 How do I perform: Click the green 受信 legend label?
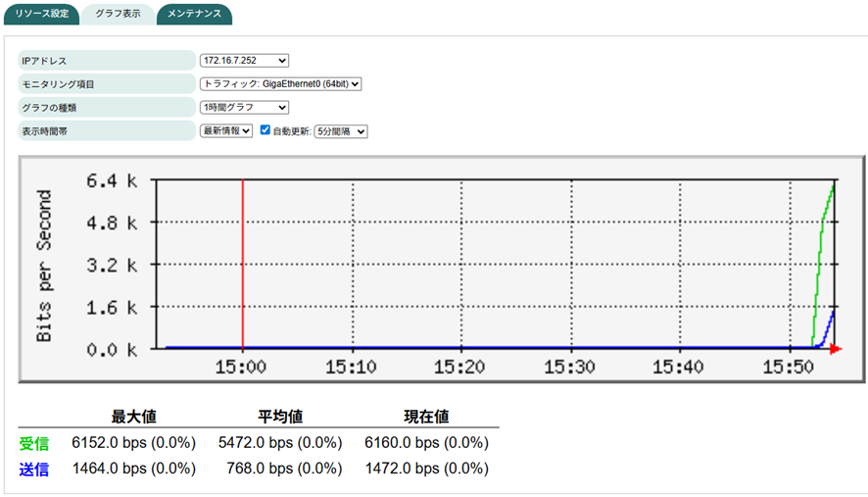(x=34, y=443)
